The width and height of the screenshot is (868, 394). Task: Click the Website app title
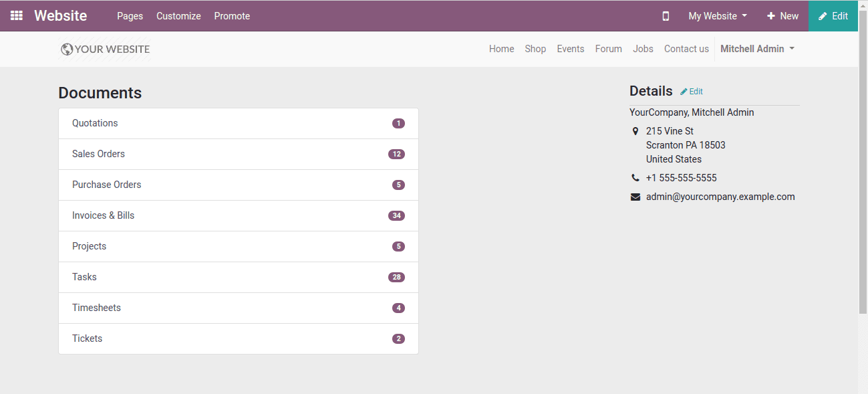[61, 16]
